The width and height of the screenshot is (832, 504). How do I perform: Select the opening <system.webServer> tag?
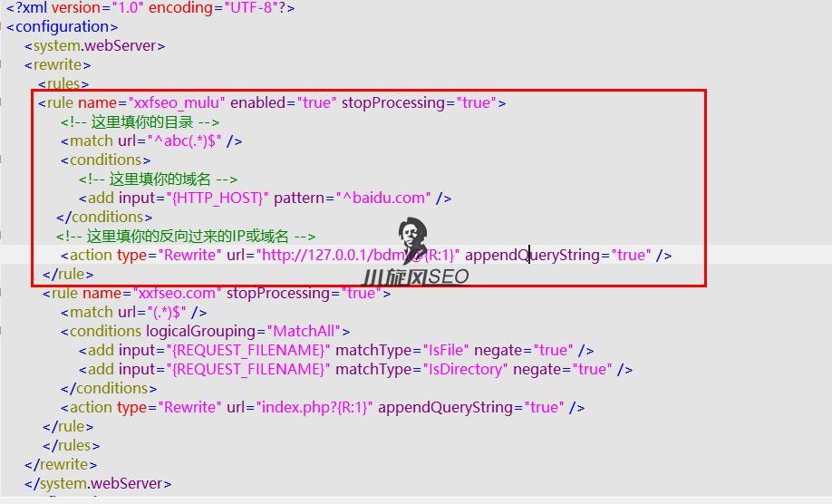click(94, 46)
